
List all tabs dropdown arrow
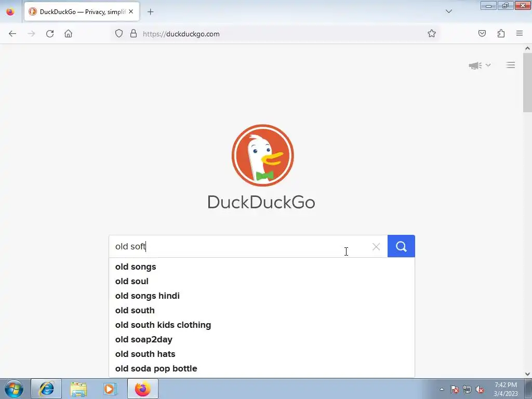tap(448, 11)
